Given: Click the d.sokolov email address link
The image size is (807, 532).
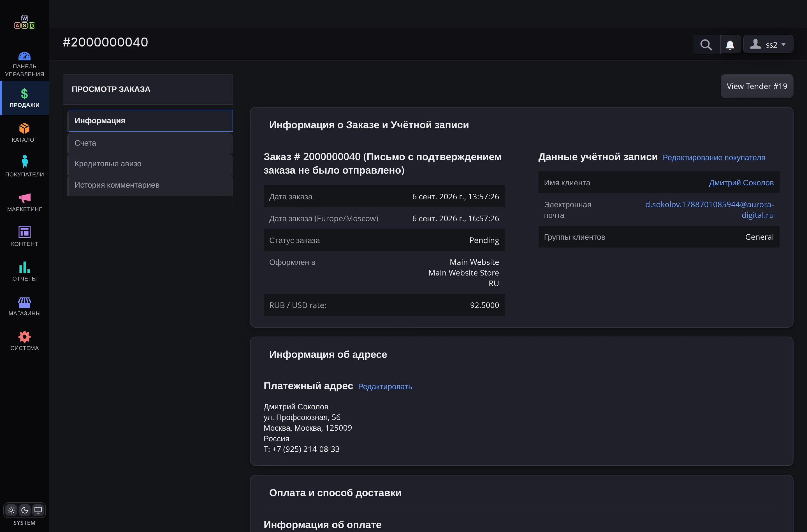Looking at the screenshot, I should (709, 210).
